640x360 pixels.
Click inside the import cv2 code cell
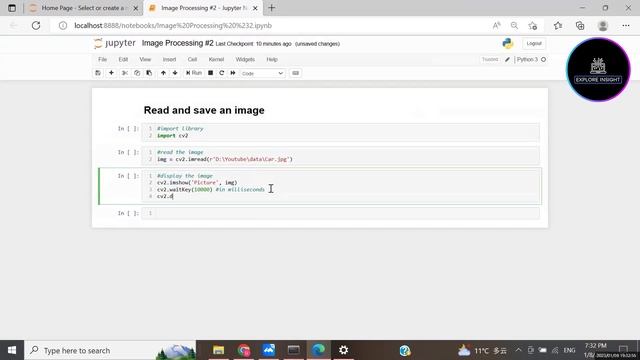pyautogui.click(x=340, y=132)
